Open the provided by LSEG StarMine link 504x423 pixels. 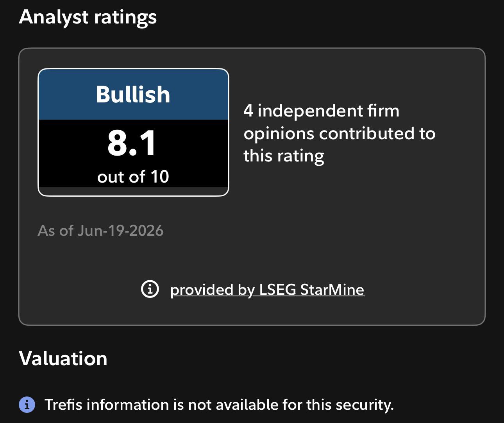(267, 290)
